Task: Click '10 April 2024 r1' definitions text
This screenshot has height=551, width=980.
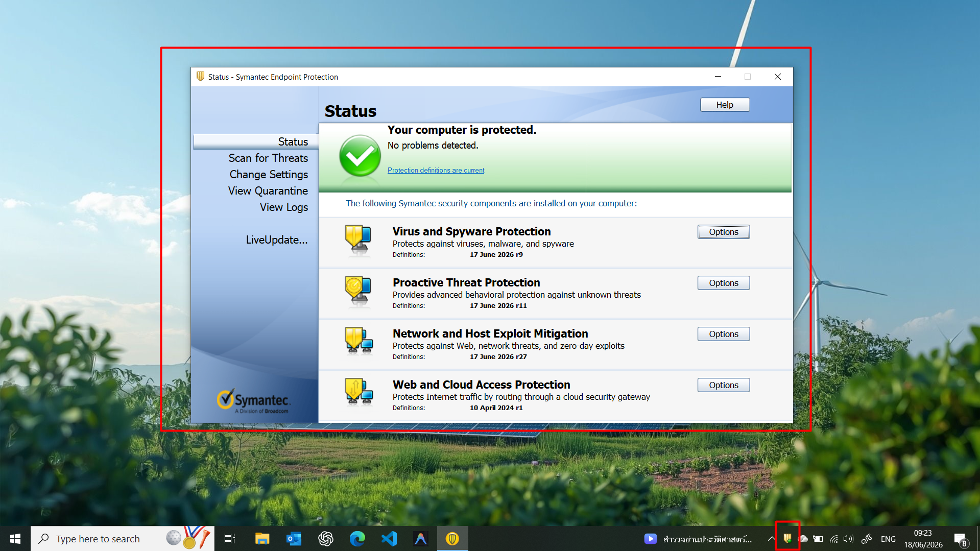Action: [x=496, y=408]
